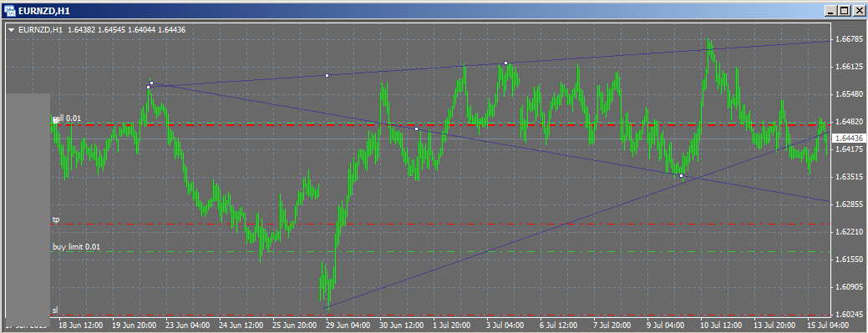Image resolution: width=868 pixels, height=333 pixels.
Task: Select the sl level label
Action: [55, 310]
